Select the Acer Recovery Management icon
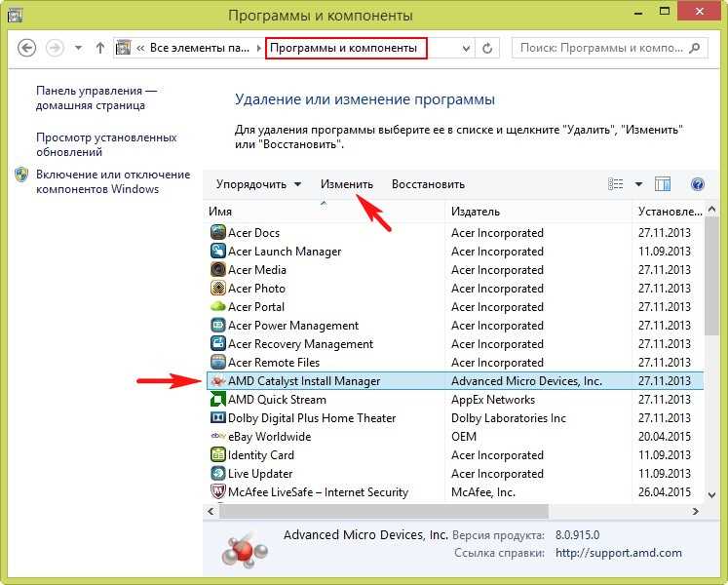 pos(217,343)
